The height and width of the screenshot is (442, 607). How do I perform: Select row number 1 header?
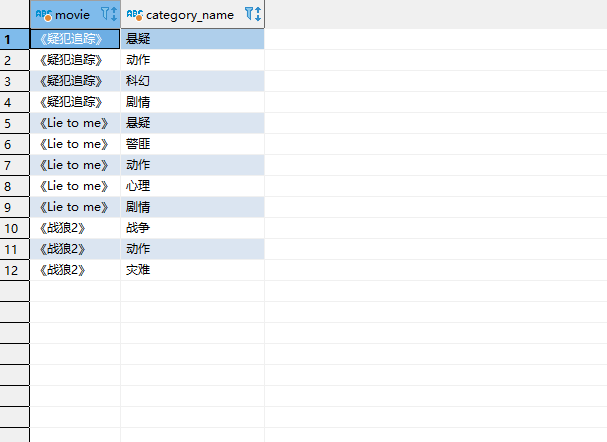[15, 39]
